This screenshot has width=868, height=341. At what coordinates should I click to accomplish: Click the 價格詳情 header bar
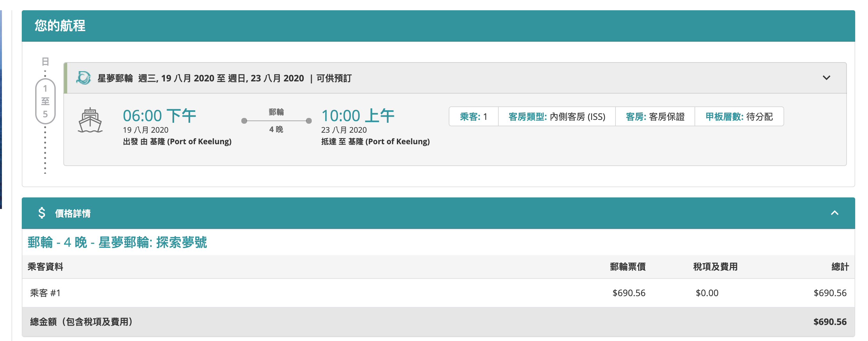[x=438, y=213]
